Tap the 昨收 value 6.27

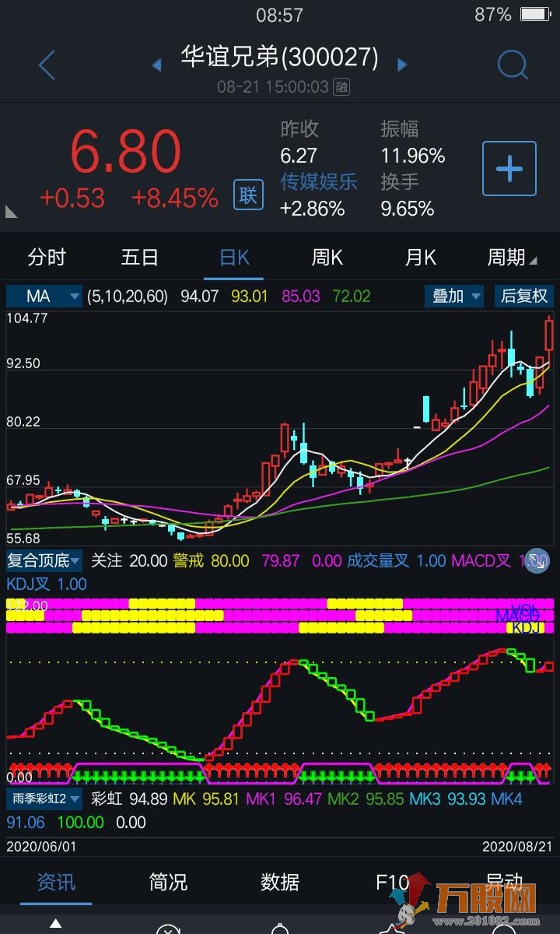[x=299, y=156]
